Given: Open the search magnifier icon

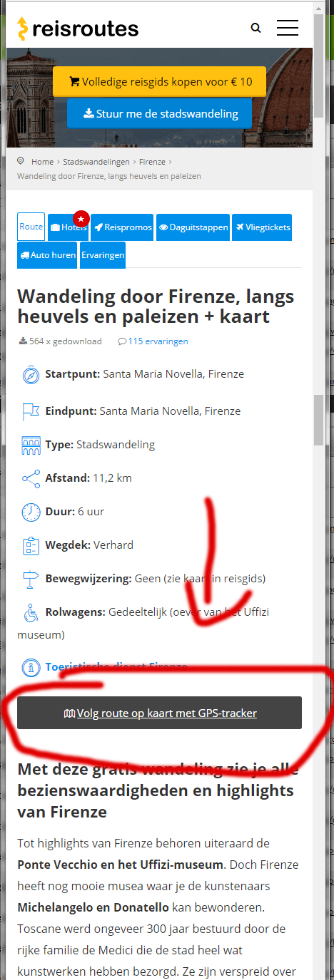Looking at the screenshot, I should tap(255, 29).
